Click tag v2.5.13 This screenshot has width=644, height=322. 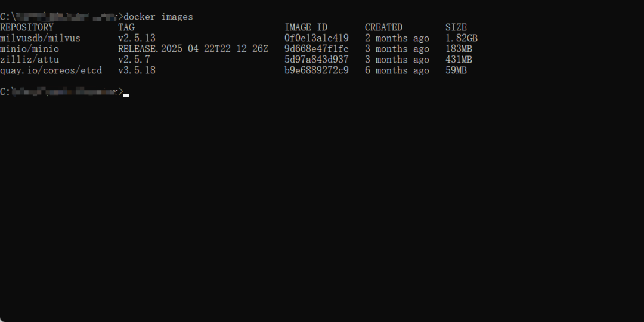click(137, 38)
